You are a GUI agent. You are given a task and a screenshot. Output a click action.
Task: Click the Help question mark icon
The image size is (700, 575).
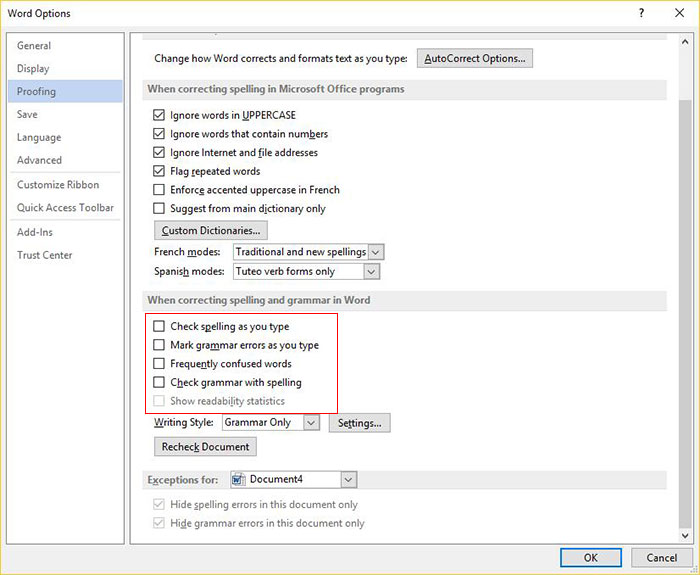coord(641,13)
